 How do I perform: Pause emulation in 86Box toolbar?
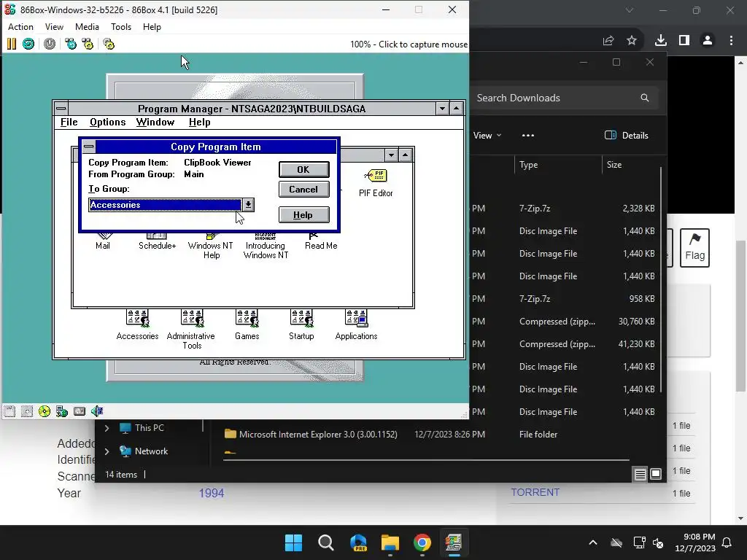pos(12,44)
